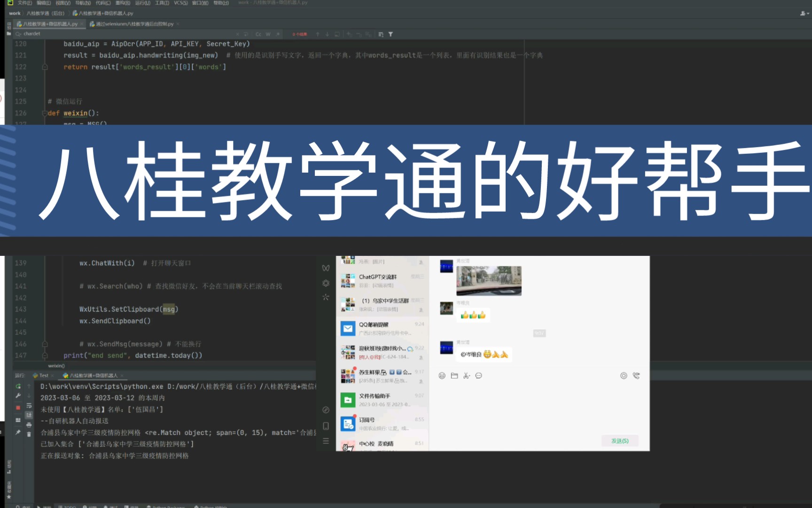
Task: Go to next search occurrence arrow
Action: point(328,34)
